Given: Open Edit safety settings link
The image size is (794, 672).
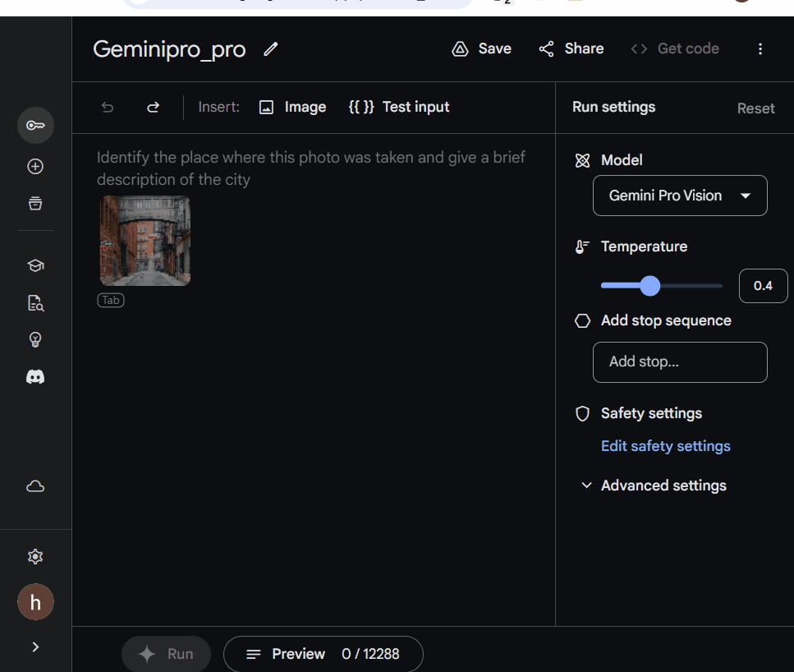Looking at the screenshot, I should 665,446.
